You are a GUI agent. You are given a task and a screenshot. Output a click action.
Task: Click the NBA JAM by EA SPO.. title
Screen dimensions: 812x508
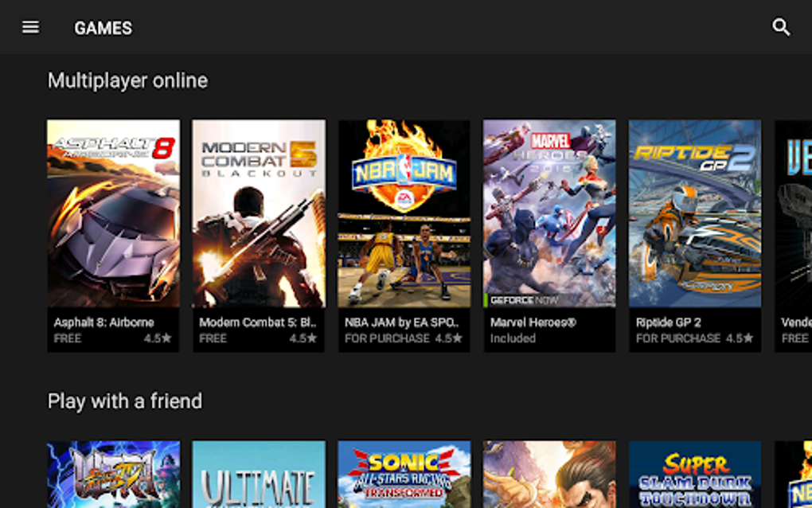tap(402, 322)
